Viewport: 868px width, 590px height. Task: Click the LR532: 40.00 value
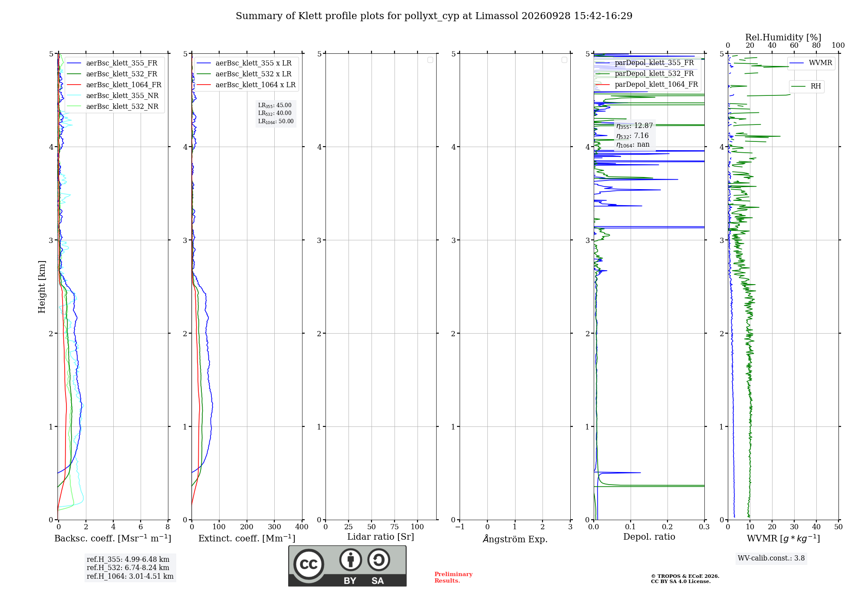[x=275, y=113]
